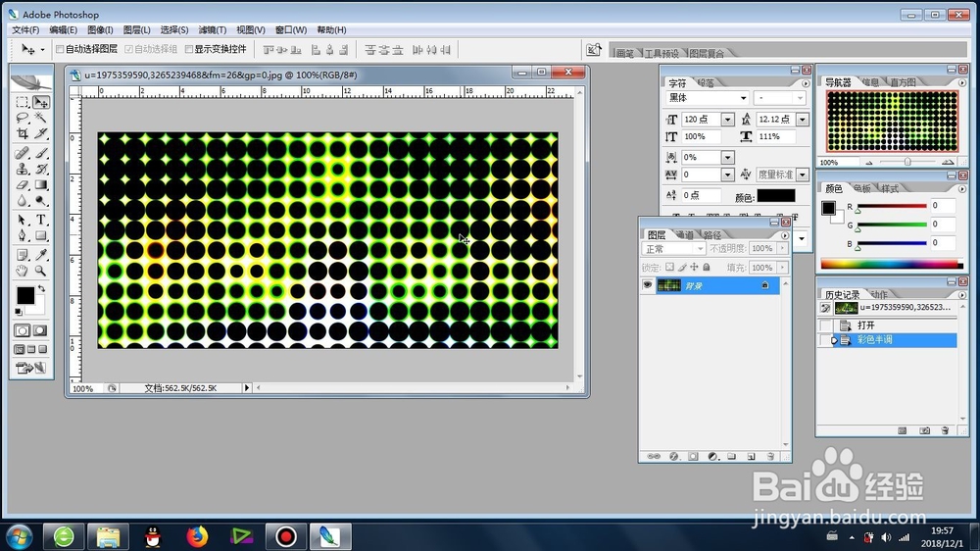Open the 滤镜(T) menu
The image size is (980, 551).
tap(213, 30)
